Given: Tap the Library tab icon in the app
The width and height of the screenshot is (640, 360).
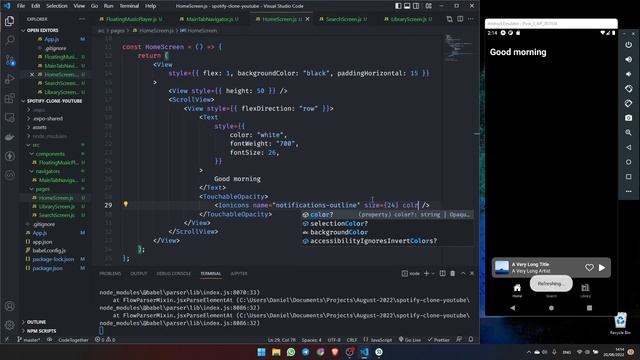Looking at the screenshot, I should (585, 288).
